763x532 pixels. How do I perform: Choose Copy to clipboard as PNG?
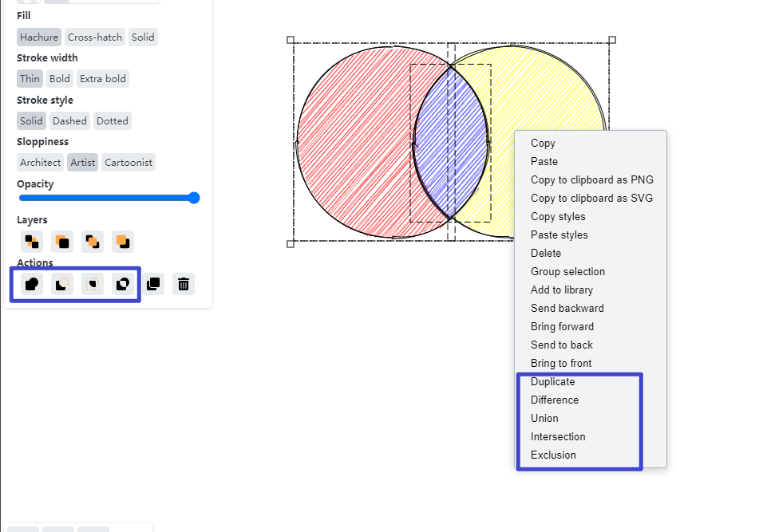[x=592, y=179]
